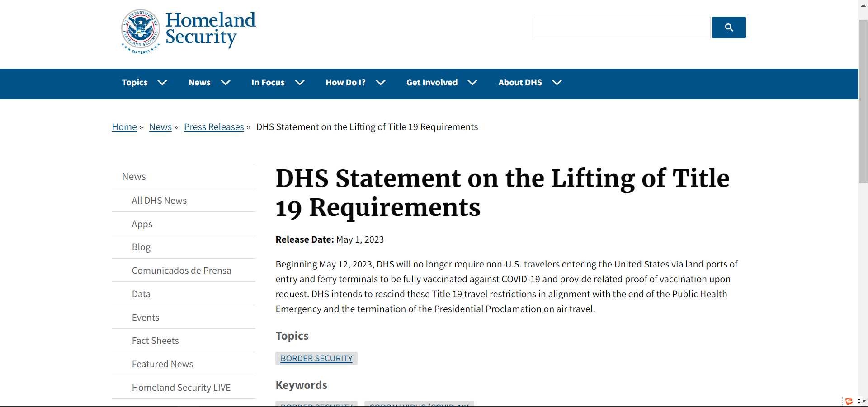868x407 pixels.
Task: Click the magnifying glass search button
Action: (x=728, y=28)
